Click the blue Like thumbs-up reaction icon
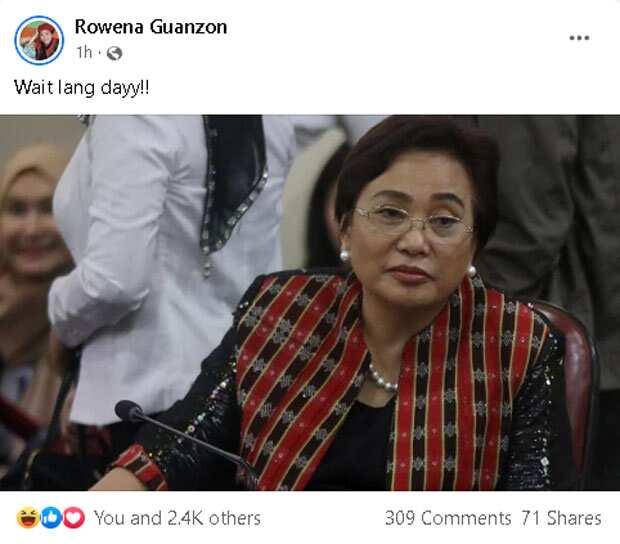The image size is (620, 544). click(x=51, y=518)
